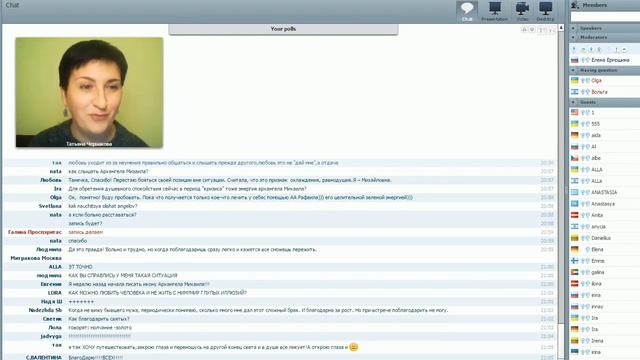Click Nadezhda Sh's chat message
The width and height of the screenshot is (640, 360).
tap(258, 310)
